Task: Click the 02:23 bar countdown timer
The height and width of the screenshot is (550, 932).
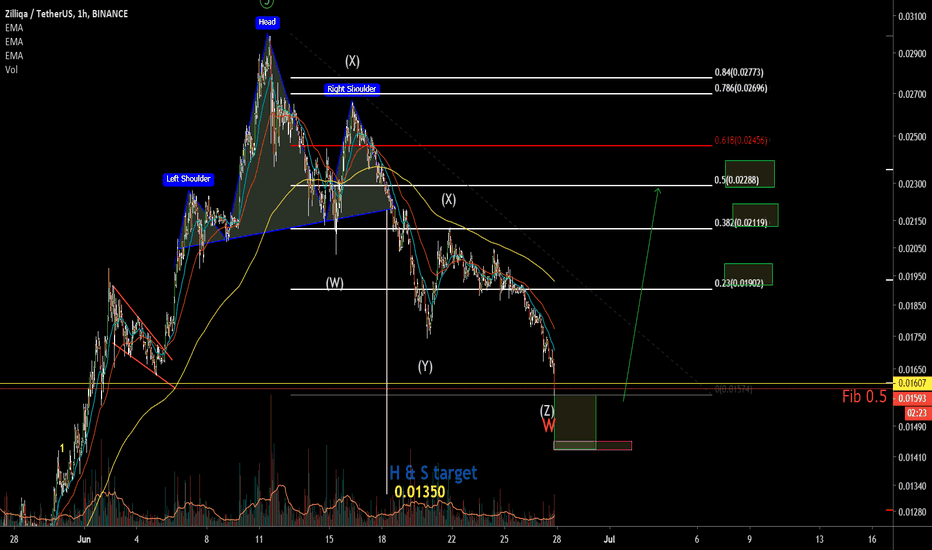Action: [x=917, y=413]
